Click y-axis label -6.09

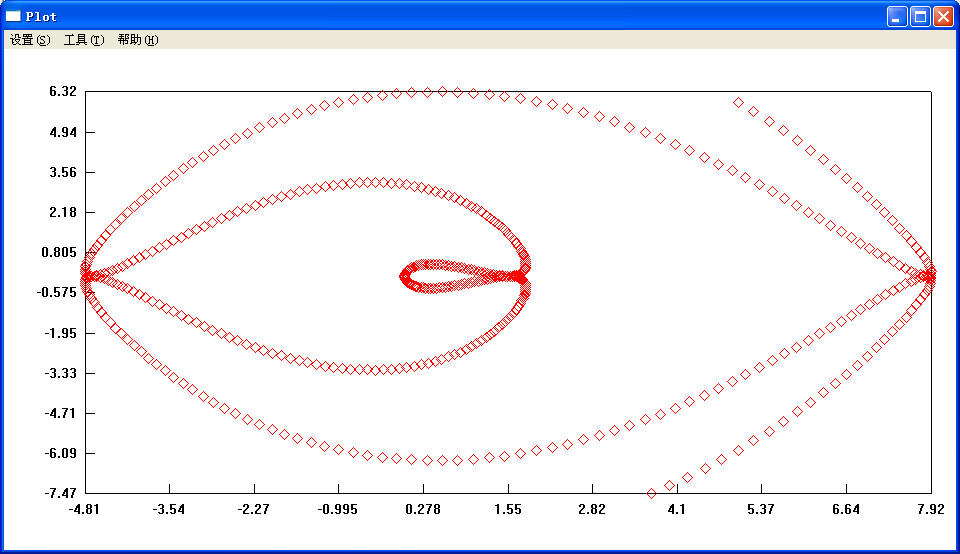pos(61,453)
